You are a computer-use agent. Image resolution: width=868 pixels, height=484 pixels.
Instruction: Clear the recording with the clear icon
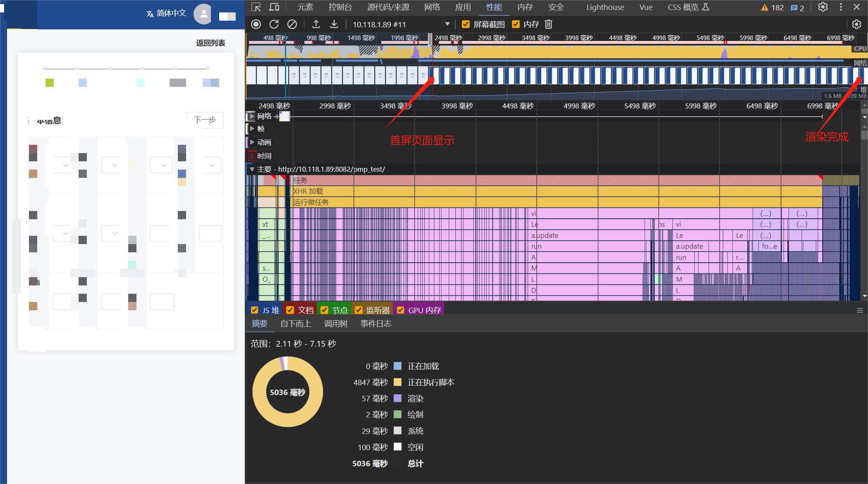pos(292,24)
